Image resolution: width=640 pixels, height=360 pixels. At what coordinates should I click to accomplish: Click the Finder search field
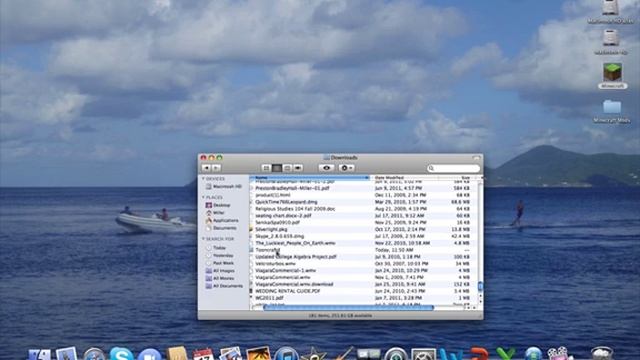pyautogui.click(x=453, y=168)
